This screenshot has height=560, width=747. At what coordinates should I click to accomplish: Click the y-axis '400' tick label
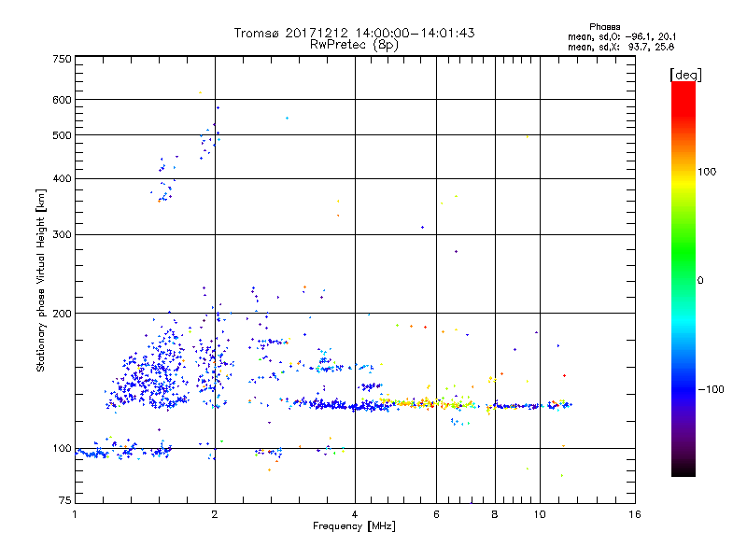coord(62,178)
